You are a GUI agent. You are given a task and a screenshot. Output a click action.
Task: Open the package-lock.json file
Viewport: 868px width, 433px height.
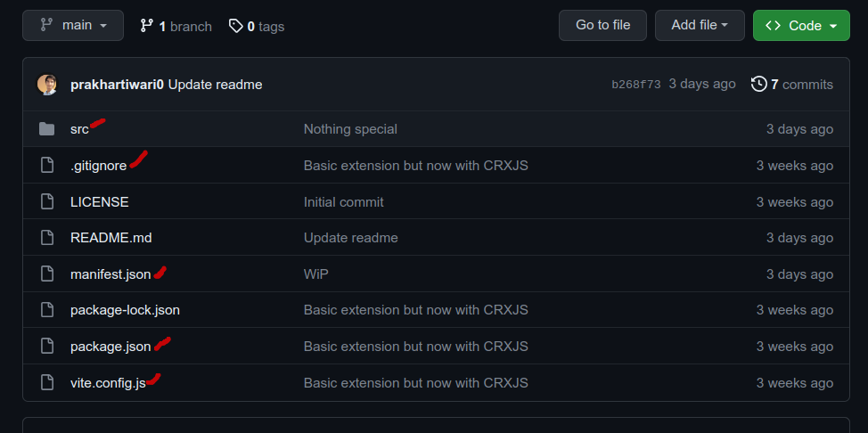[125, 310]
